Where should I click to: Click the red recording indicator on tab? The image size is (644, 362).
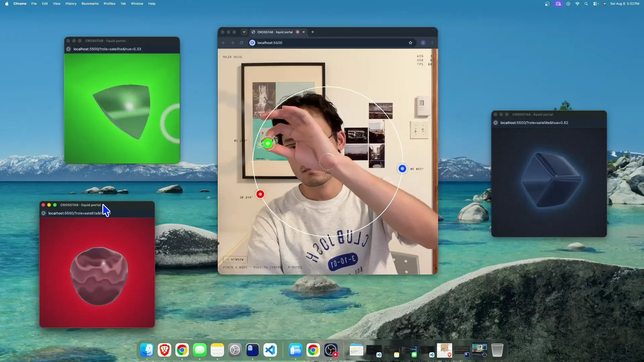[x=298, y=32]
